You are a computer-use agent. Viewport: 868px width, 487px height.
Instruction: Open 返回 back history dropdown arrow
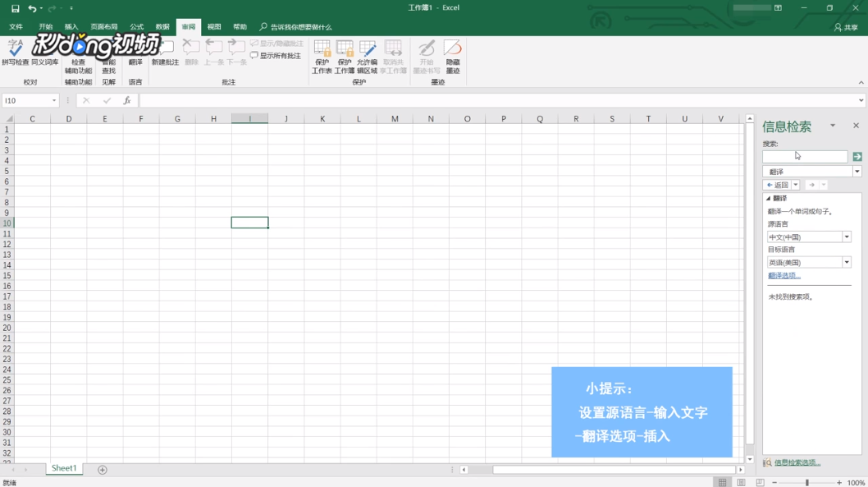click(x=796, y=185)
